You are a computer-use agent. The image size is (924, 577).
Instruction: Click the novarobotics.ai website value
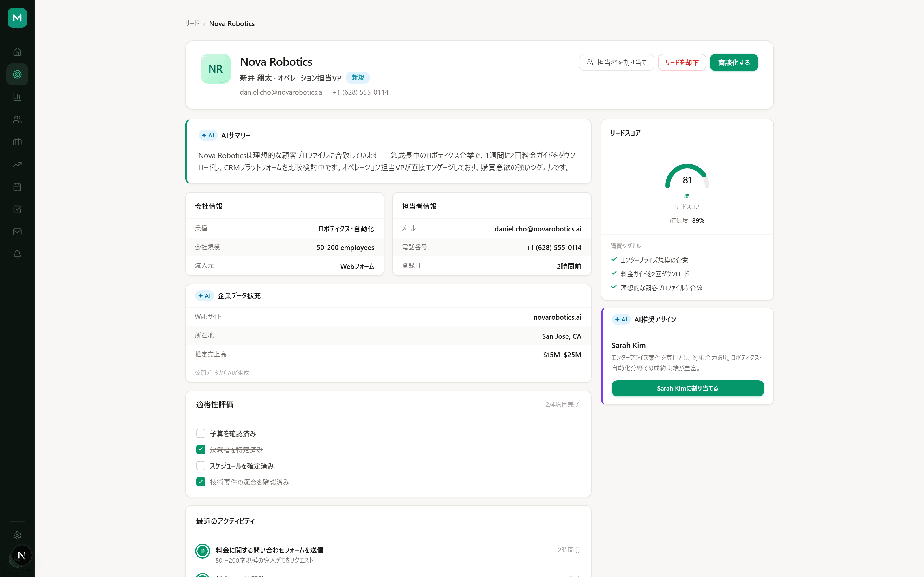557,317
